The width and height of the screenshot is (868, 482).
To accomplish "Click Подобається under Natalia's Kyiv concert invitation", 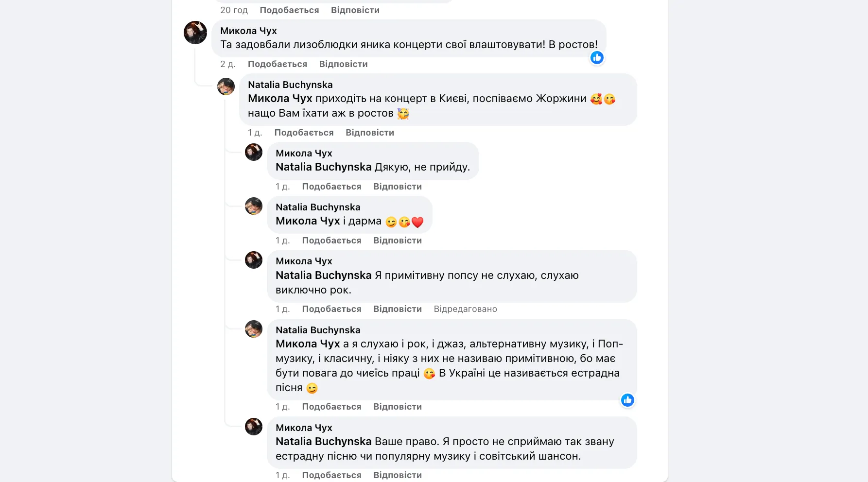I will [x=304, y=132].
